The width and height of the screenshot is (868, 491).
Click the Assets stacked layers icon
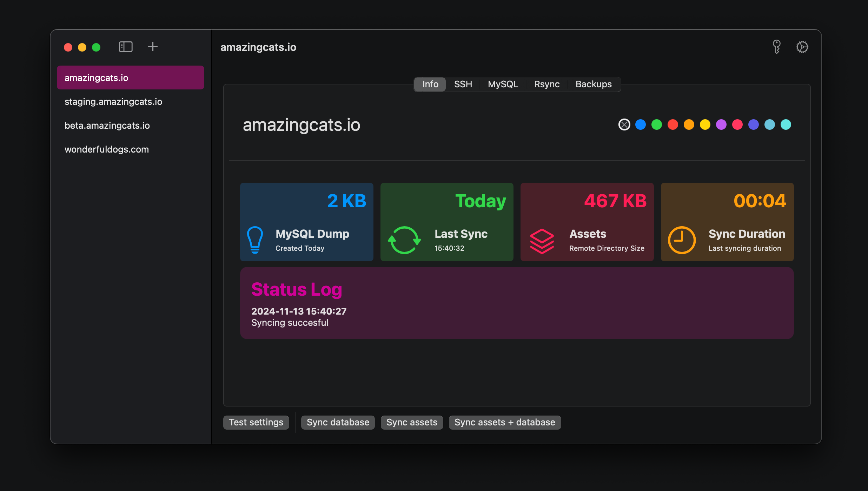click(x=542, y=241)
